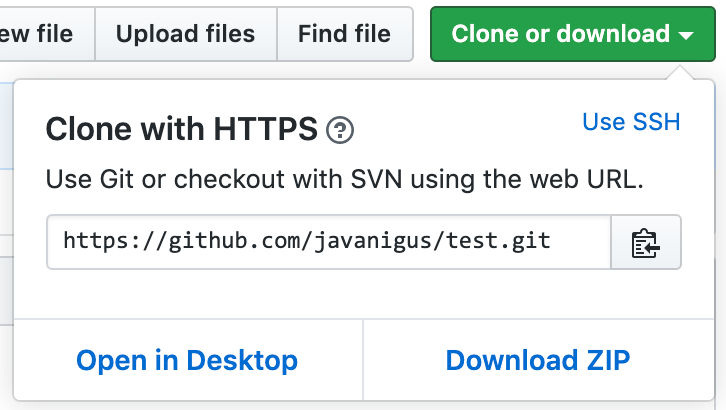
Task: Click the word SVN in the description
Action: pos(376,179)
